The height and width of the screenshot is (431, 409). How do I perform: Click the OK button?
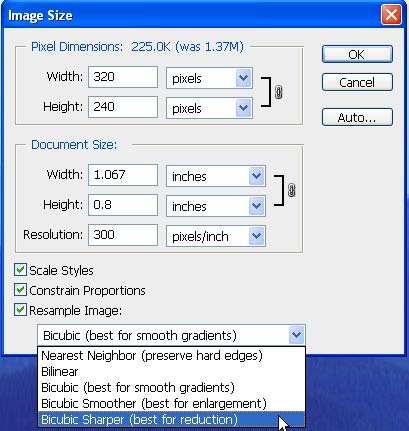[357, 54]
